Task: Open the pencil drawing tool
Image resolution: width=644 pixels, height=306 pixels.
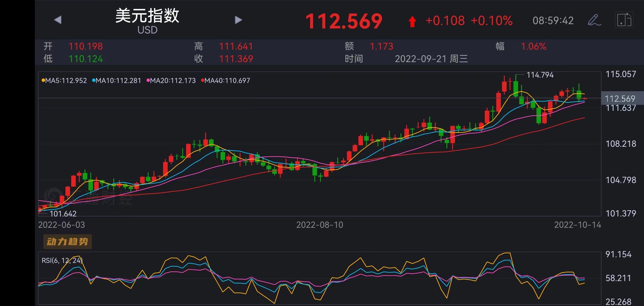Action: pyautogui.click(x=594, y=20)
